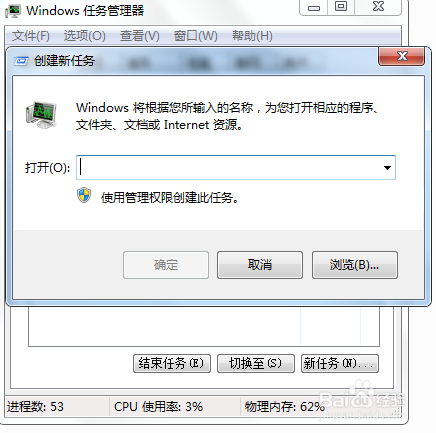This screenshot has width=436, height=433.
Task: Open the 选项(O) menu
Action: pyautogui.click(x=85, y=36)
